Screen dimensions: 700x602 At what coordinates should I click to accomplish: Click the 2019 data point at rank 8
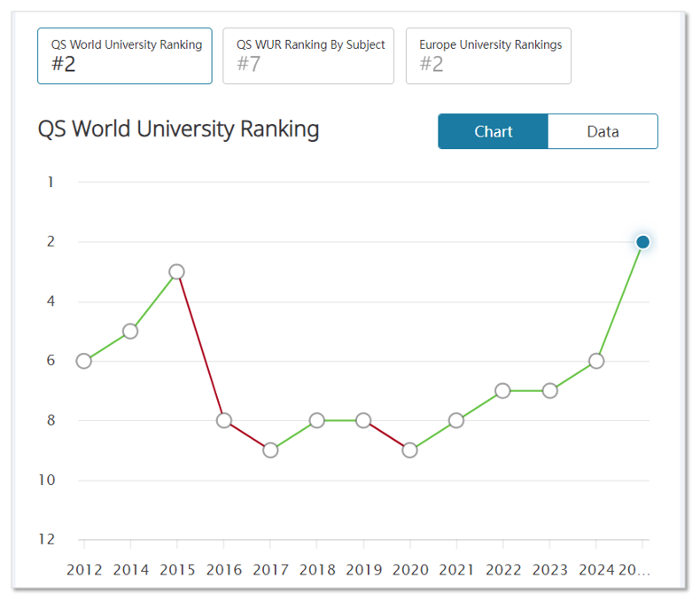click(x=363, y=420)
